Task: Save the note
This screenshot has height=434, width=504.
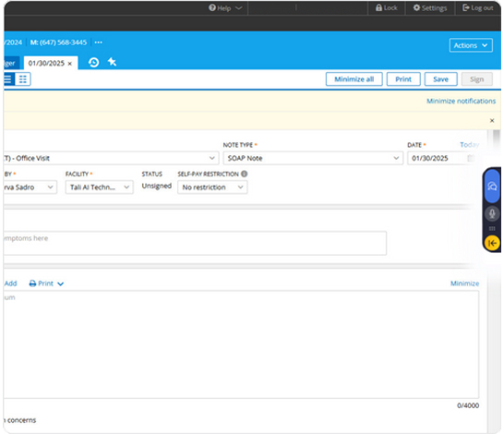Action: click(440, 79)
